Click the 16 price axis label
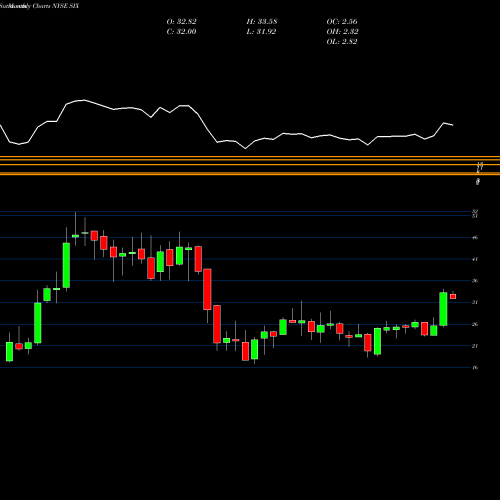Image resolution: width=500 pixels, height=500 pixels. click(x=475, y=367)
